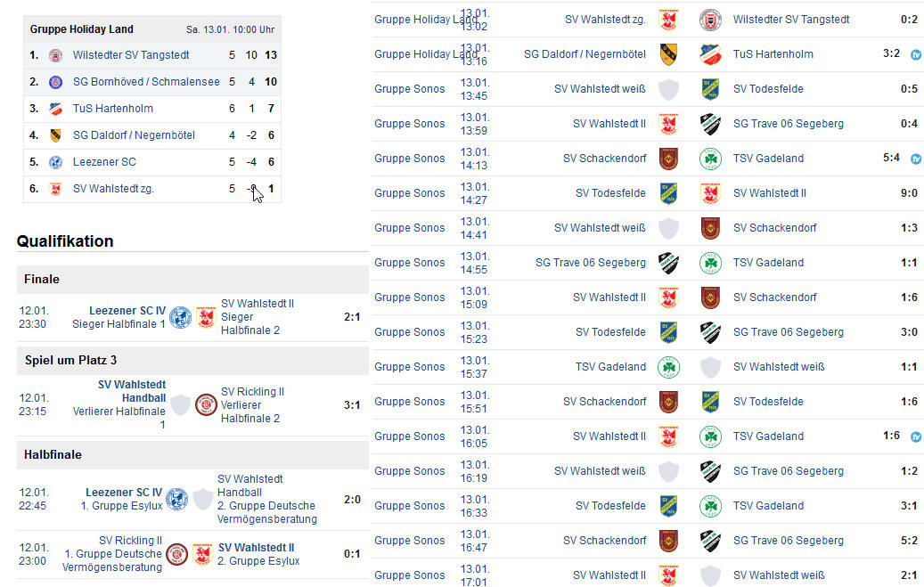Open SV Schackendorf team in 14:13 match
This screenshot has width=924, height=587.
click(x=605, y=159)
